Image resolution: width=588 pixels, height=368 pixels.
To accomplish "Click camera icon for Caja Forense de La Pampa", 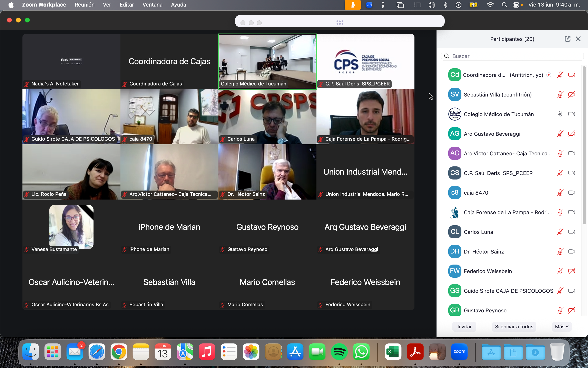I will pyautogui.click(x=571, y=212).
